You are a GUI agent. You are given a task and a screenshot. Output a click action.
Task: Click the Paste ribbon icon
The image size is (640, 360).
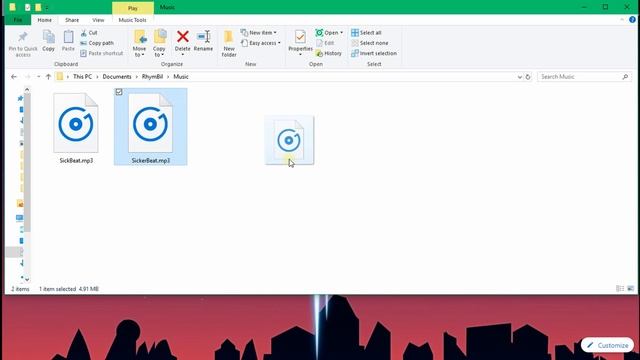coord(68,41)
